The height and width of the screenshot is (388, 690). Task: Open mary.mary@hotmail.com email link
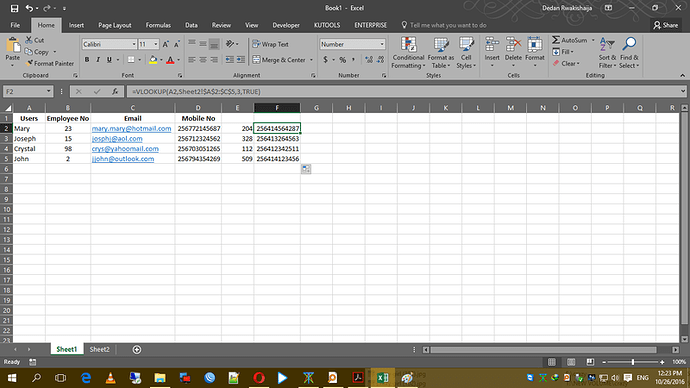point(131,128)
